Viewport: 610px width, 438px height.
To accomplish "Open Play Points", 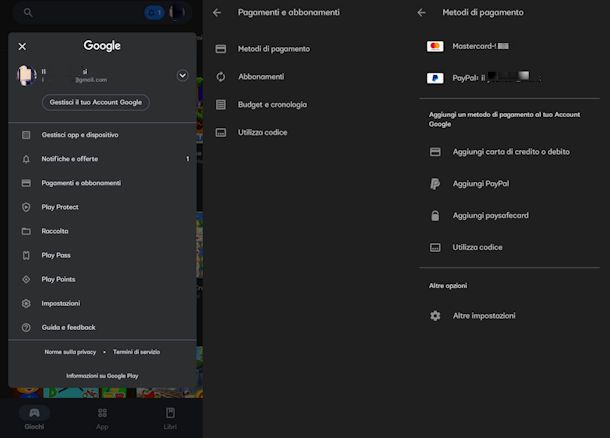I will click(x=102, y=279).
